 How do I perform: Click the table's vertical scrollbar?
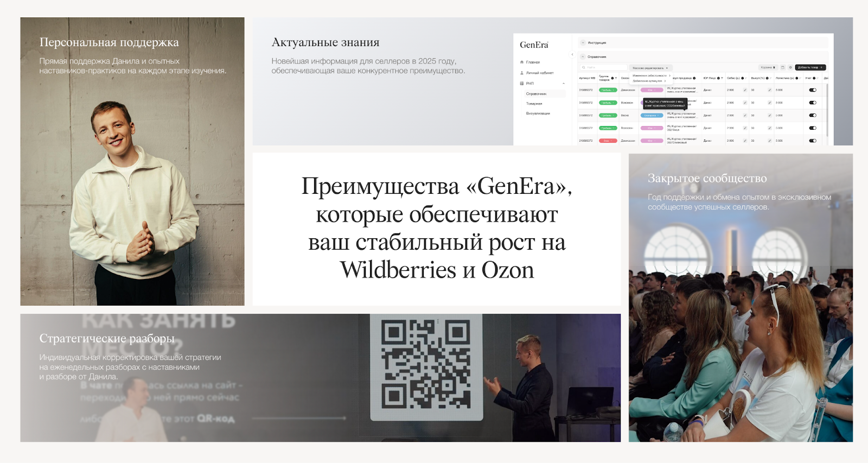point(827,110)
